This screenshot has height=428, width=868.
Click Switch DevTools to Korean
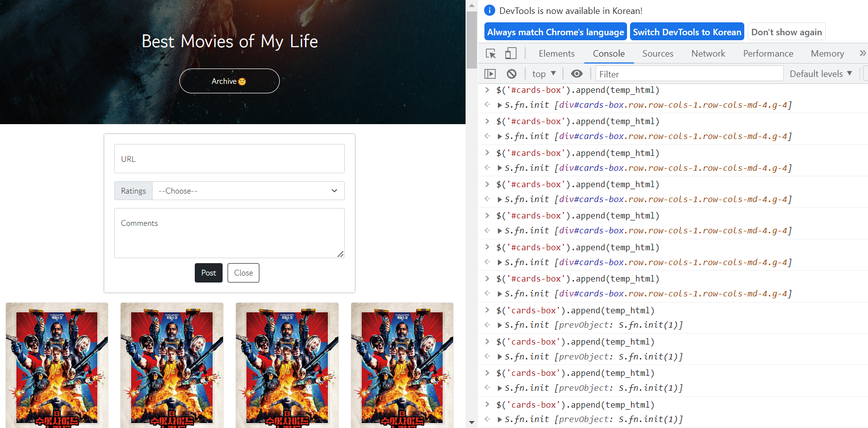pyautogui.click(x=687, y=32)
